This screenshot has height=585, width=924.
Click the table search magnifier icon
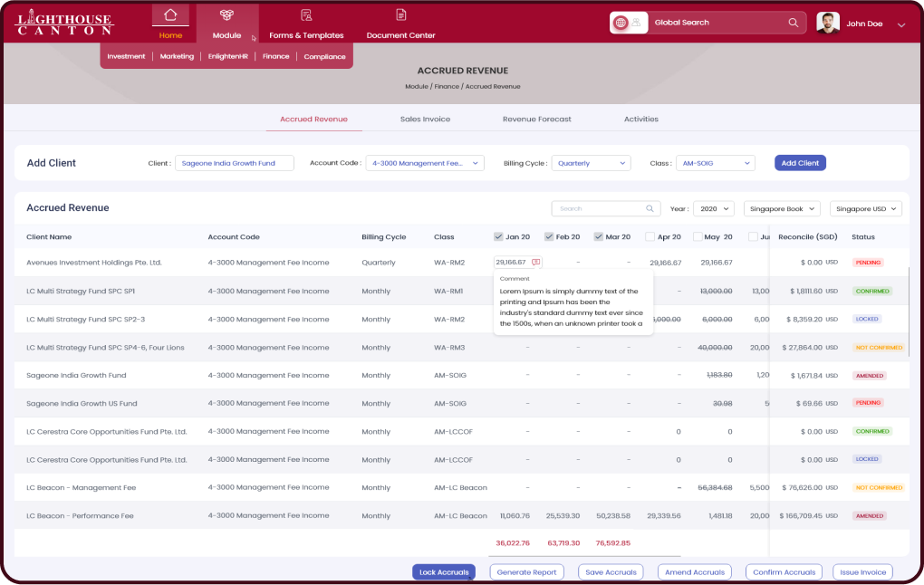(x=650, y=208)
